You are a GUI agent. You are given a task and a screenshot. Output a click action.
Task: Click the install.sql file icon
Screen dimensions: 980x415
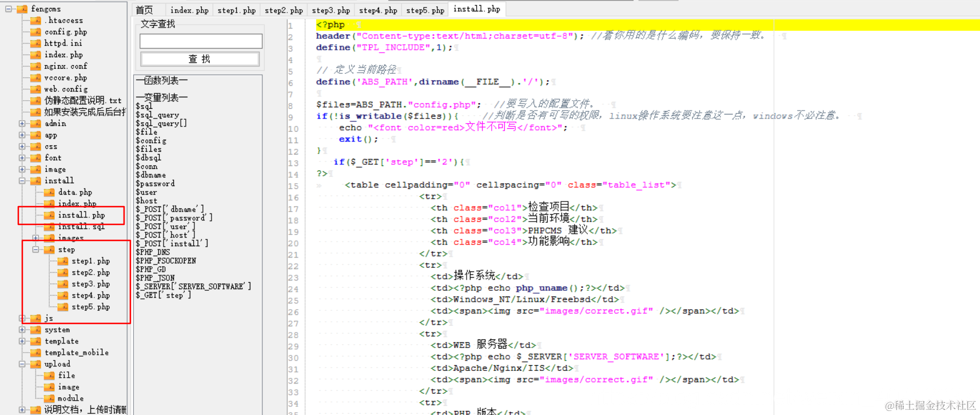coord(50,227)
